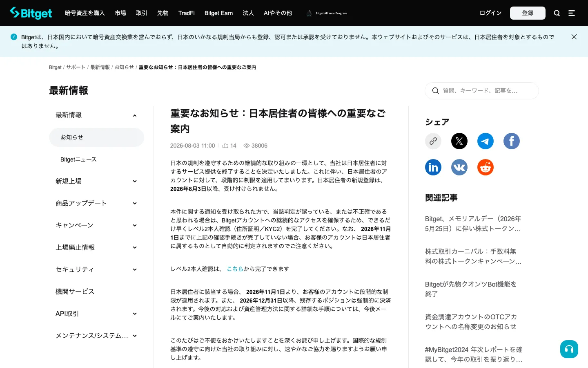Open サポート breadcrumb link
Viewport: 588px width, 368px height.
pyautogui.click(x=76, y=67)
